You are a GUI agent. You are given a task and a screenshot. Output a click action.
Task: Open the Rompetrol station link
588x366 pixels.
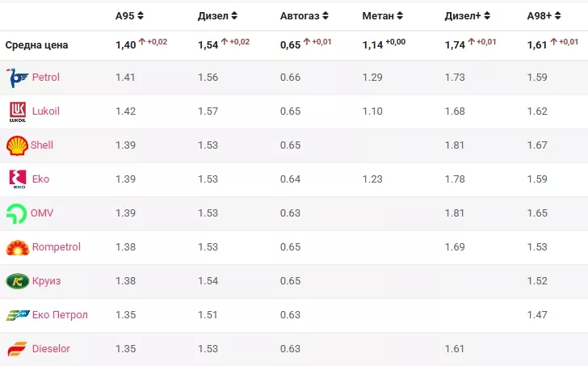tap(56, 247)
